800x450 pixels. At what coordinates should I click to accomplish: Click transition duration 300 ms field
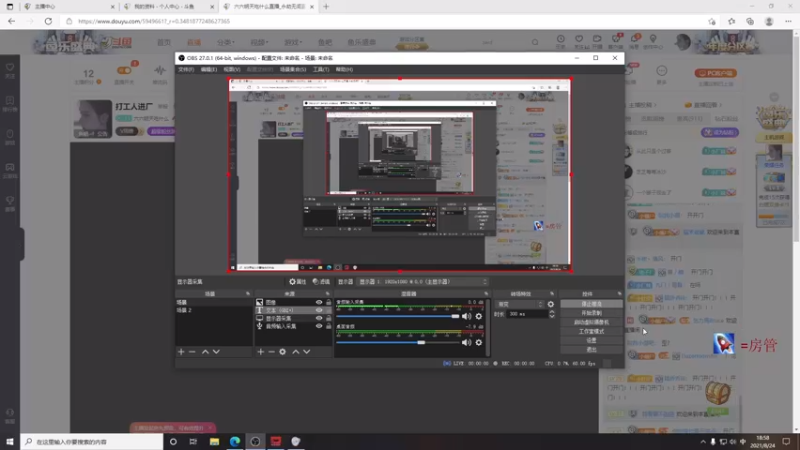(528, 314)
